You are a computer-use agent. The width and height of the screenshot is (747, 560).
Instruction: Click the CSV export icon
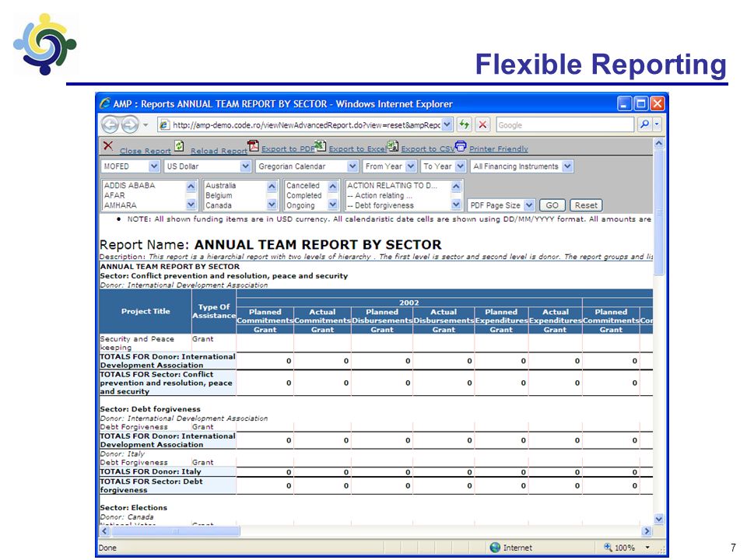(392, 145)
